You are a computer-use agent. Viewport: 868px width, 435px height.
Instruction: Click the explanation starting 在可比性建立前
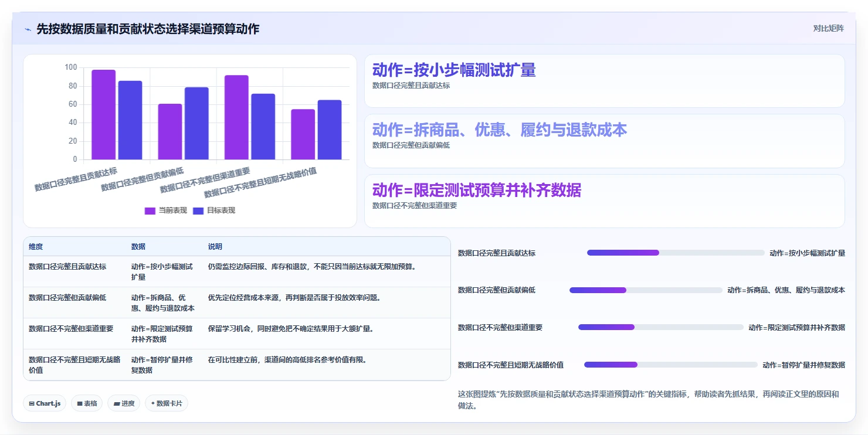point(288,360)
